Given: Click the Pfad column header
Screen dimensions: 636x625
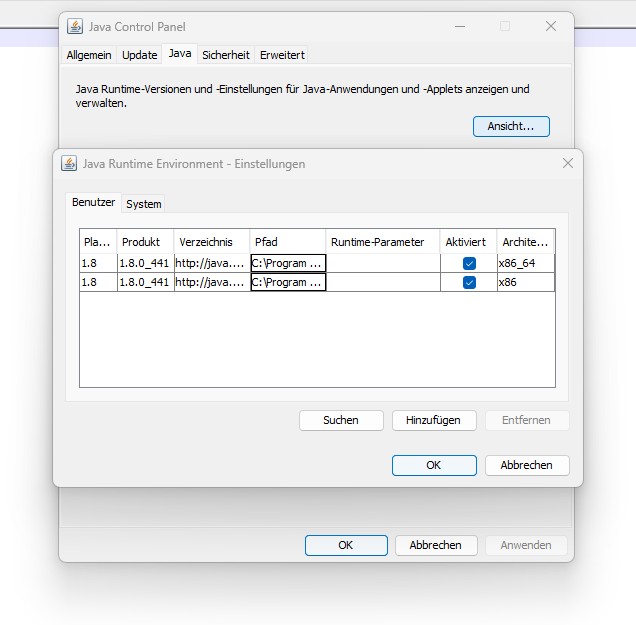Looking at the screenshot, I should point(287,242).
